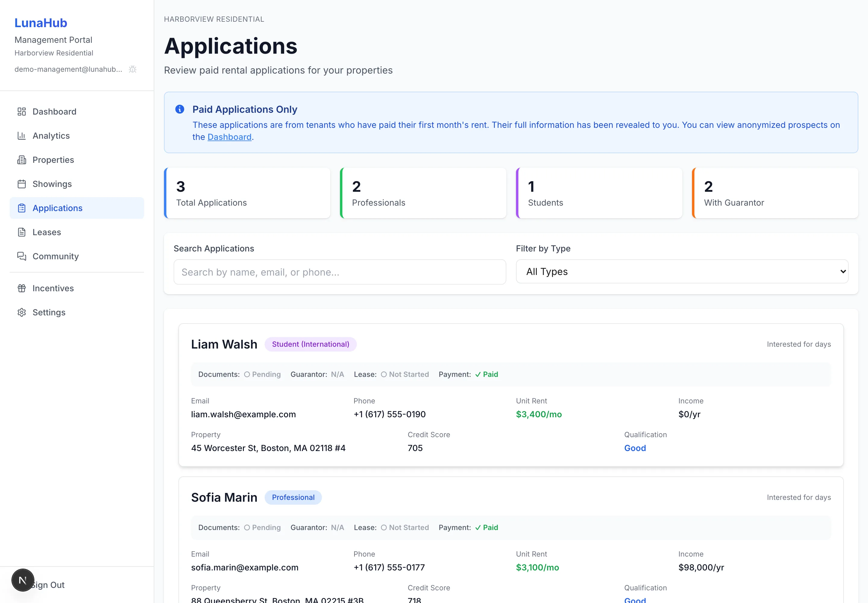868x603 pixels.
Task: Click Sofia Marin's Payment Paid status
Action: pyautogui.click(x=486, y=527)
